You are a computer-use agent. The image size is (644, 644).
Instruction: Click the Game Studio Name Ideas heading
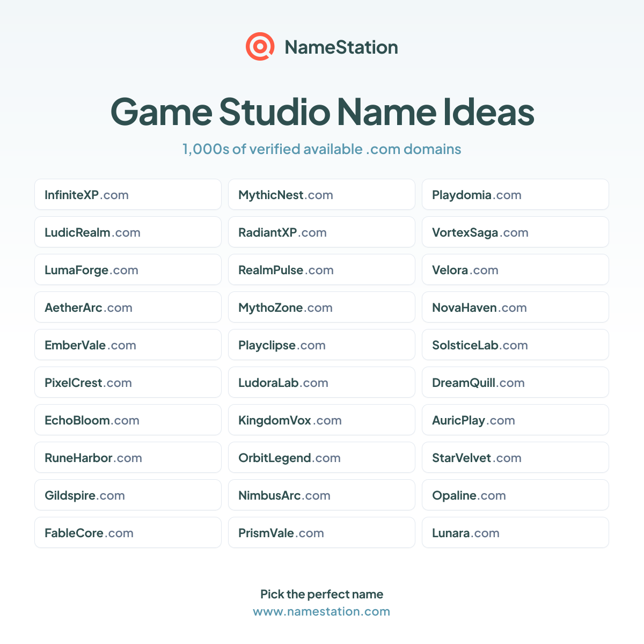click(x=322, y=112)
